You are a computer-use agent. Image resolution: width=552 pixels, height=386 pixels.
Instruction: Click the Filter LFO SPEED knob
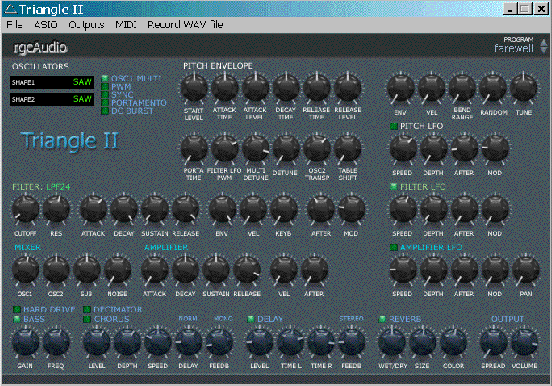[x=403, y=210]
